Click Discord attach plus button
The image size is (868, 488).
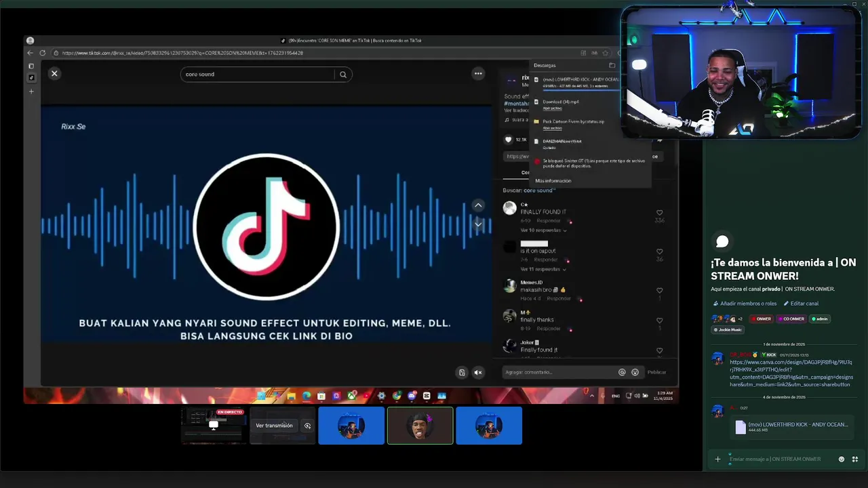717,459
